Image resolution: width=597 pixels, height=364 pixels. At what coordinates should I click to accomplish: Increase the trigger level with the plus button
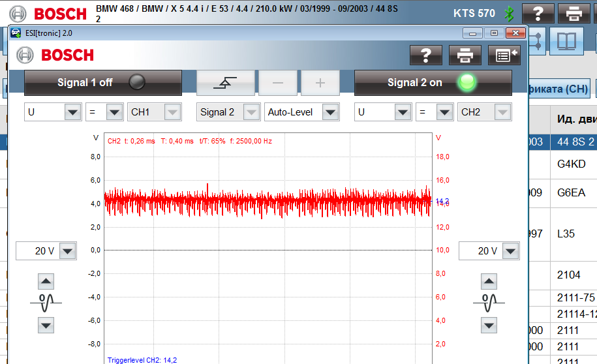click(x=320, y=83)
